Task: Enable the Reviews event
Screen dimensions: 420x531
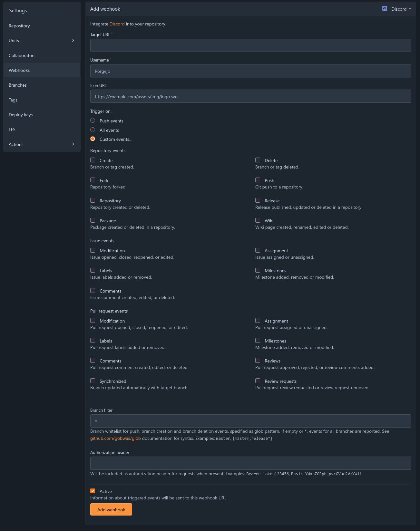Action: 258,361
